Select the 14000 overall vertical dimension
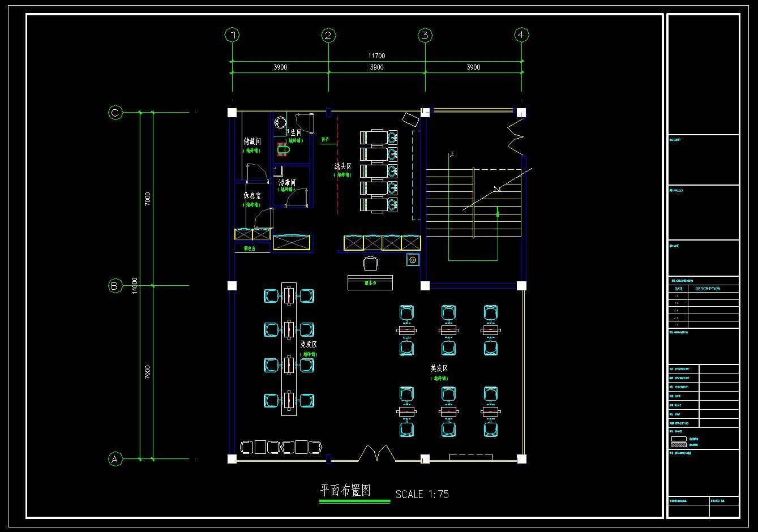The height and width of the screenshot is (532, 758). 134,286
